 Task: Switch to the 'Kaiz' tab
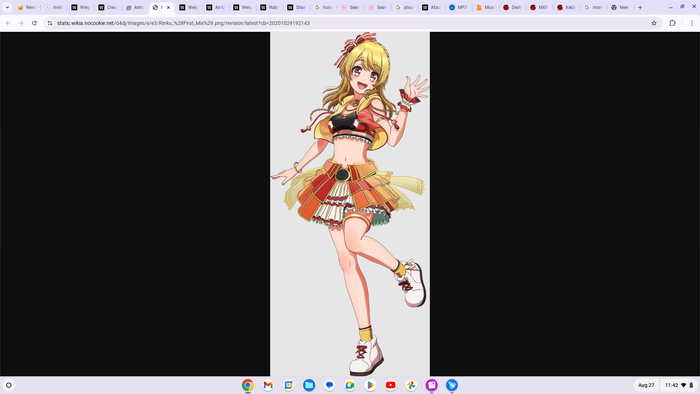click(566, 7)
